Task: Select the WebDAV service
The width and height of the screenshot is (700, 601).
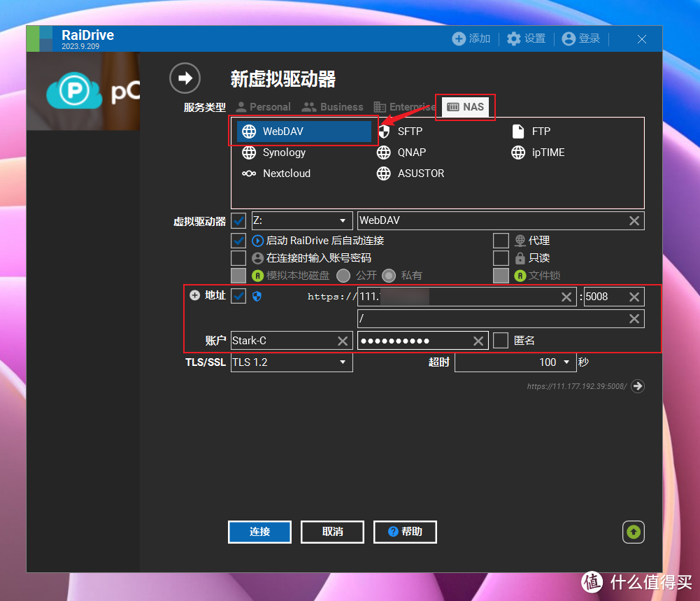Action: (x=304, y=132)
